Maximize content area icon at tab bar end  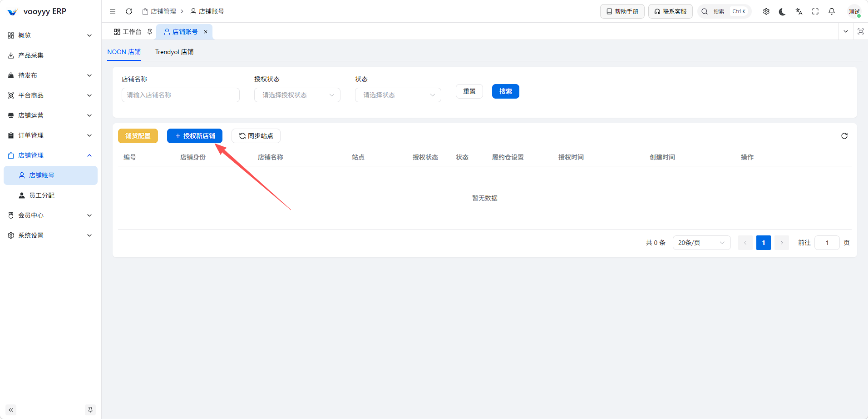(x=861, y=31)
